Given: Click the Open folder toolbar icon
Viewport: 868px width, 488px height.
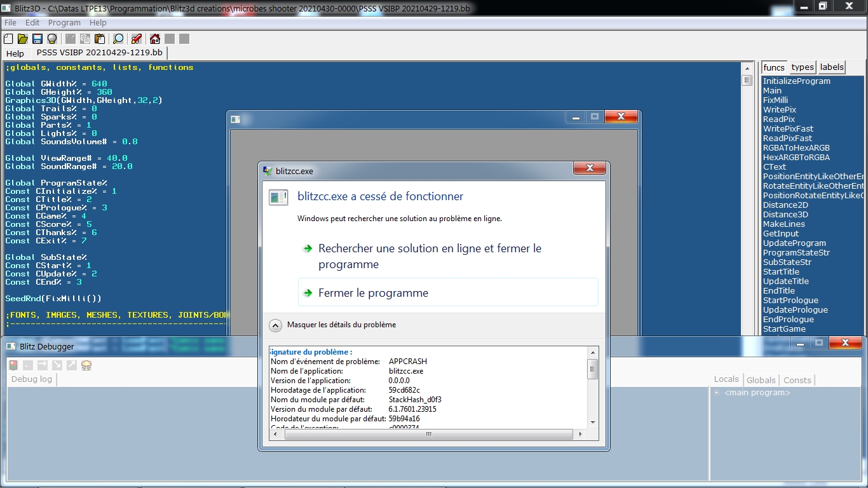Looking at the screenshot, I should point(23,39).
